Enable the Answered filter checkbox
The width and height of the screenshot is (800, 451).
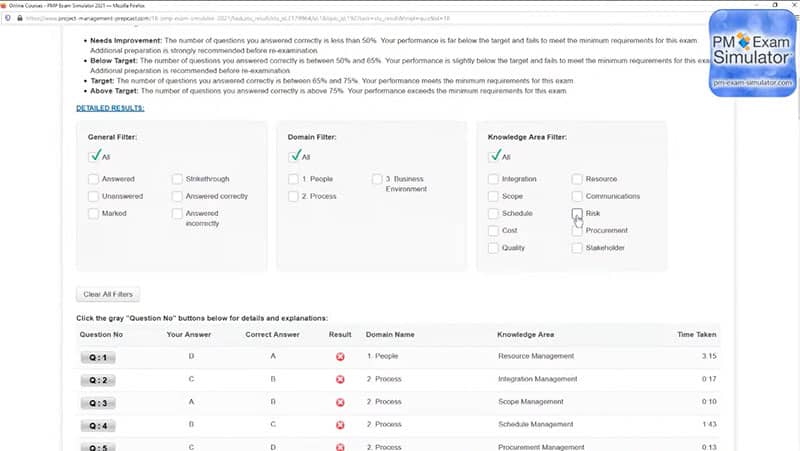[x=93, y=179]
